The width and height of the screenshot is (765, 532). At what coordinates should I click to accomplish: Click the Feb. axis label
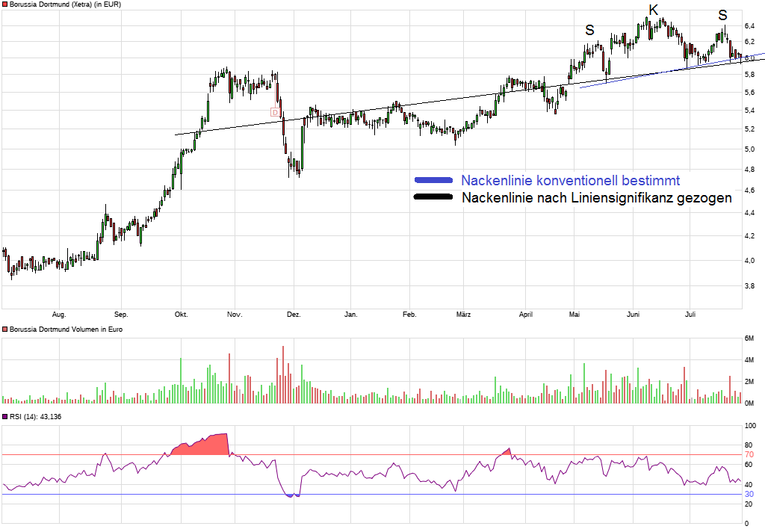coord(409,315)
